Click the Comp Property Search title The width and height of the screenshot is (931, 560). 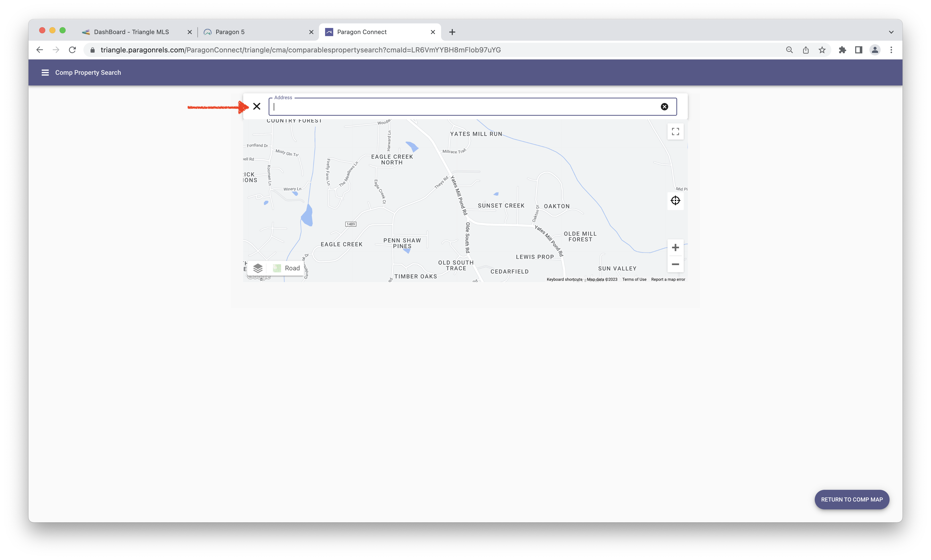88,72
